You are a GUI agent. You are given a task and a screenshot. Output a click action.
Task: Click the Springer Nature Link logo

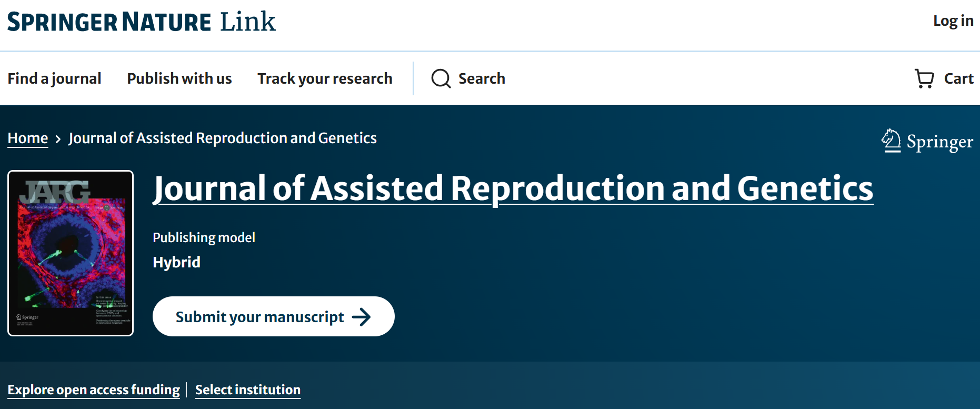pos(141,22)
